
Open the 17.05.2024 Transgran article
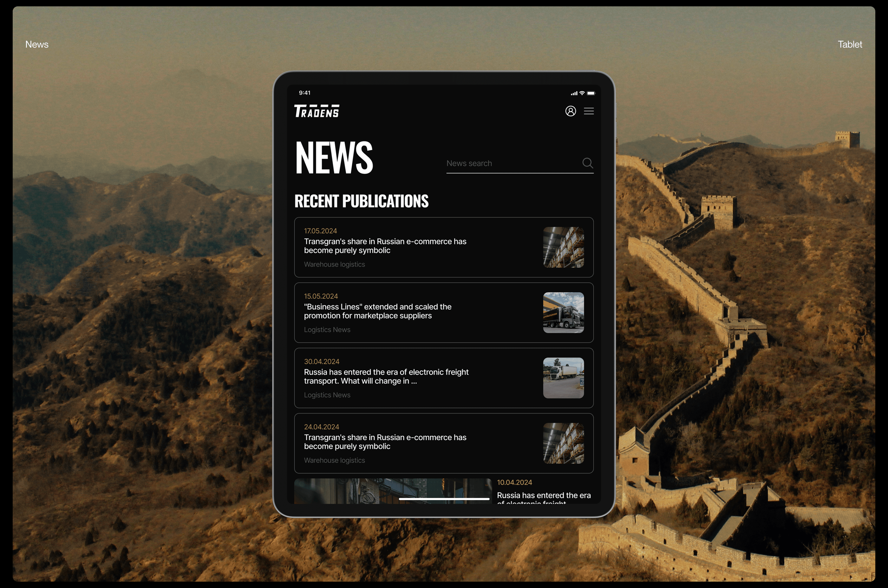pos(385,245)
